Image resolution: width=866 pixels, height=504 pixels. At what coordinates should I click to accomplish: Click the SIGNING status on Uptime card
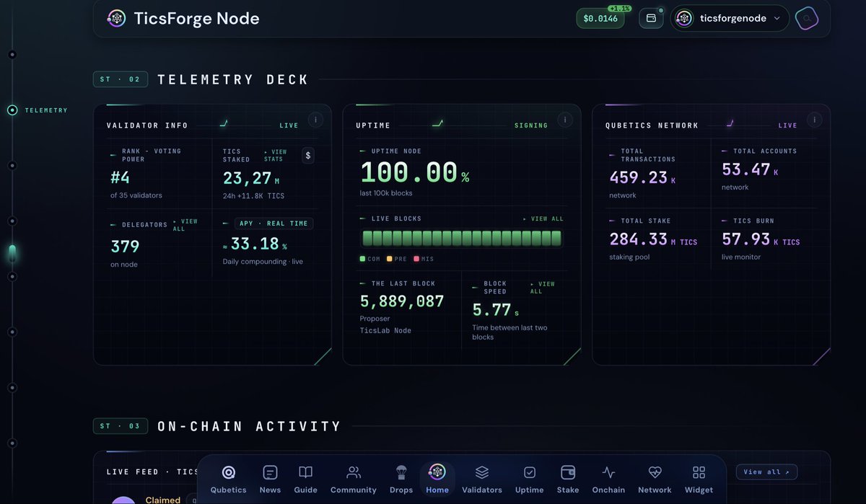tap(531, 125)
